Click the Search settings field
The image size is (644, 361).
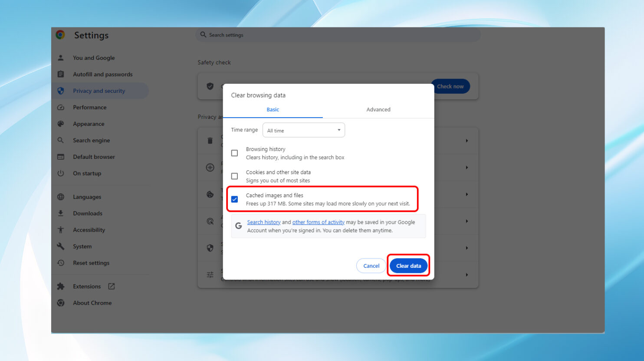coord(338,35)
